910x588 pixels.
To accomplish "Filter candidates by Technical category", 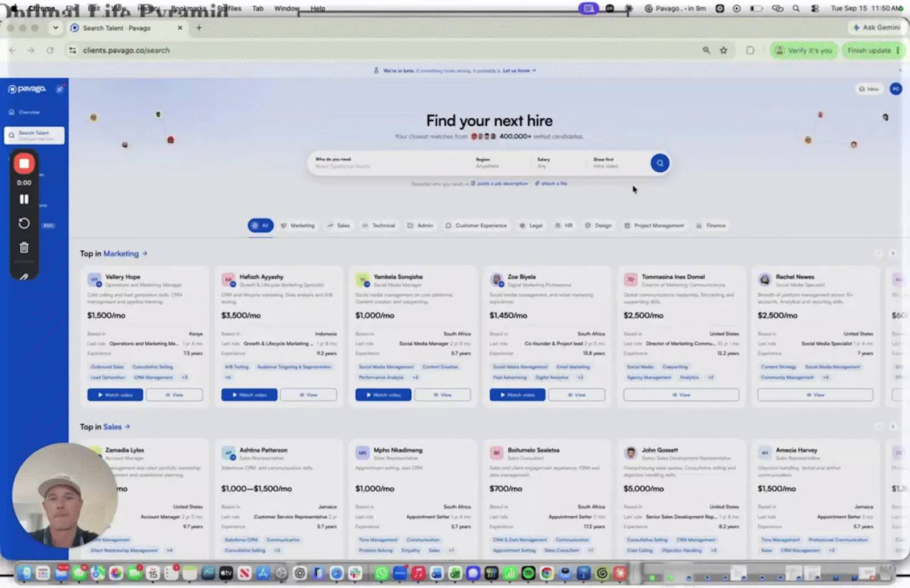I will (x=379, y=226).
